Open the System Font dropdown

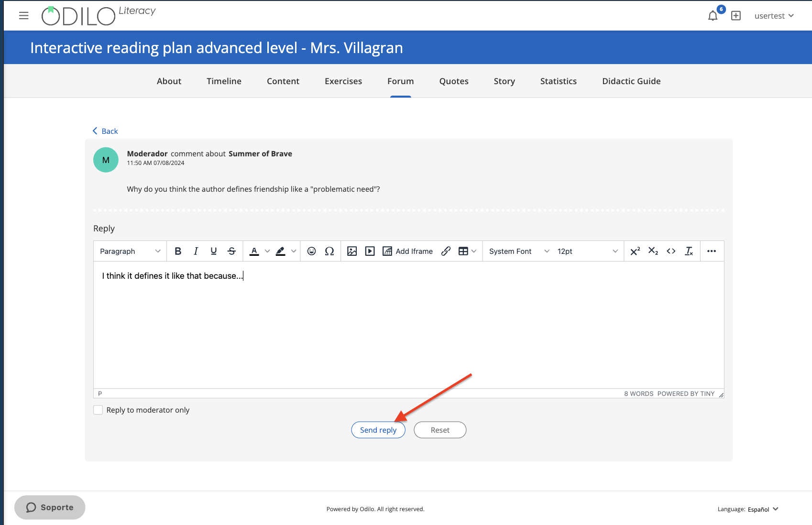point(518,251)
